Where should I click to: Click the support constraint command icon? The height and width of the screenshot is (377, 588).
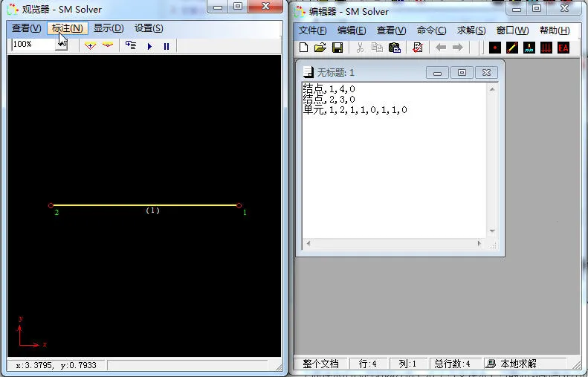(x=529, y=48)
